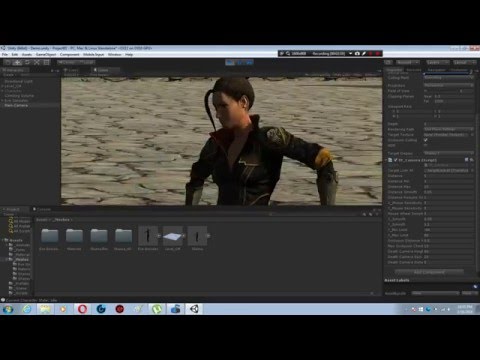Select Main Camera in Hierarchy
Screen dimensions: 480x360
(x=16, y=105)
